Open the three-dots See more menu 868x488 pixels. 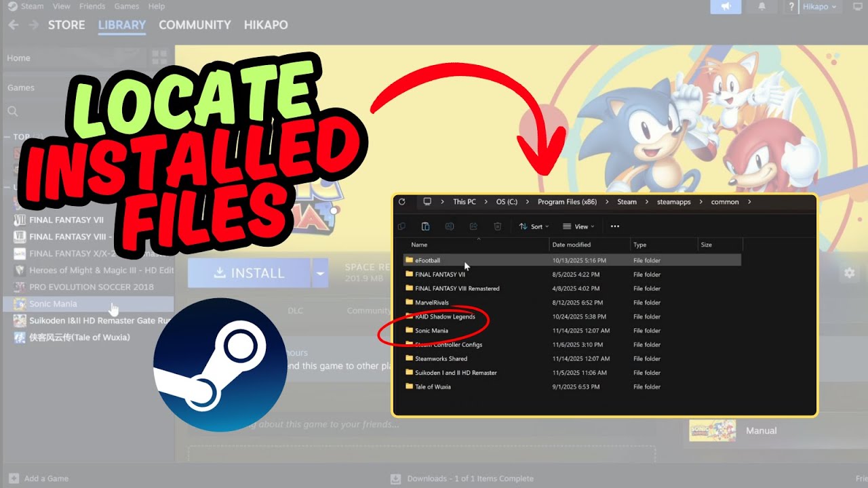pyautogui.click(x=615, y=226)
